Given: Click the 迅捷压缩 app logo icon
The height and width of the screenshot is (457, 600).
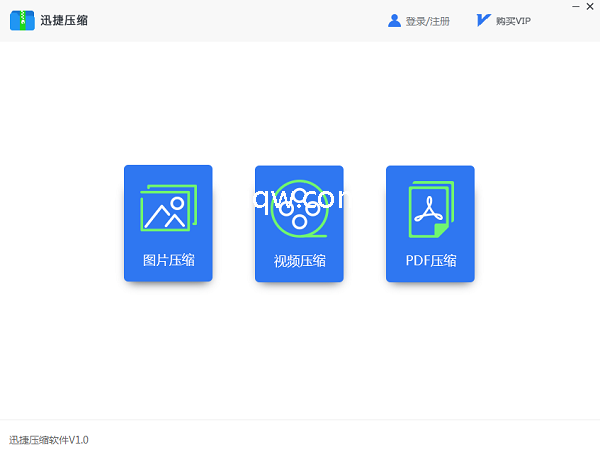Looking at the screenshot, I should 21,20.
